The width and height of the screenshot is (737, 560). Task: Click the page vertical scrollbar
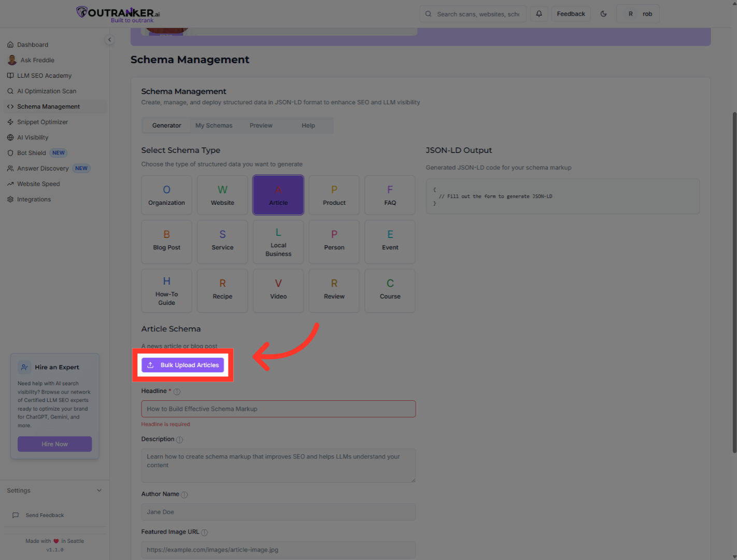734,283
